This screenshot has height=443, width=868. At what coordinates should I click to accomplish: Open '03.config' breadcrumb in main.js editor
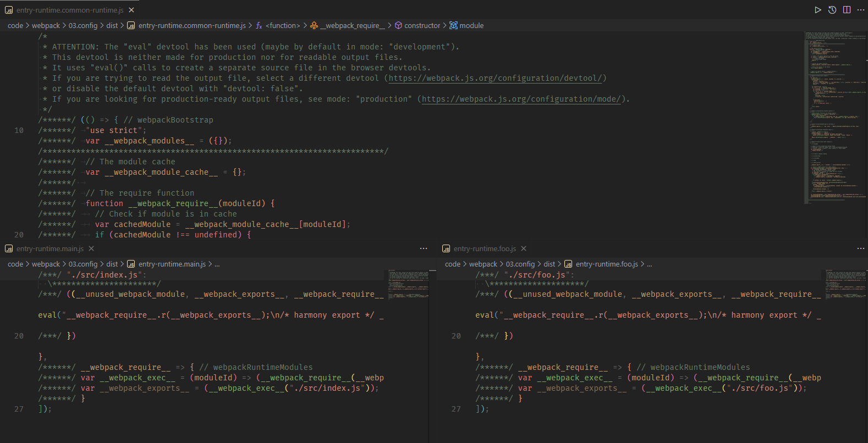pyautogui.click(x=83, y=264)
